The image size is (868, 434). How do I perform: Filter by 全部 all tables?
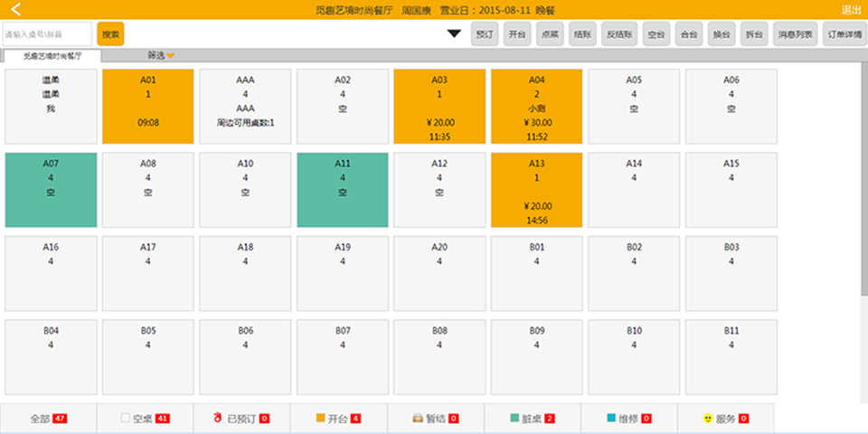click(x=48, y=419)
